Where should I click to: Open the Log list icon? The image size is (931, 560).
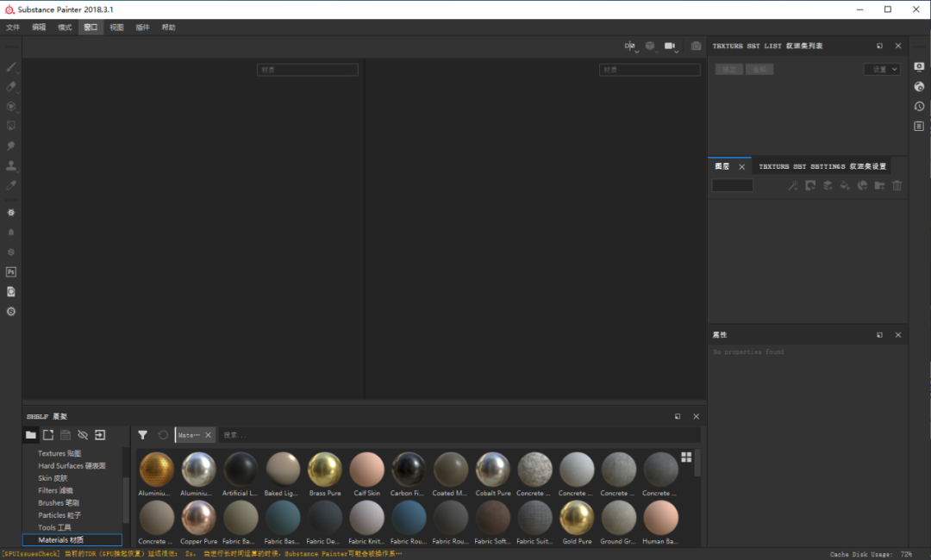919,127
